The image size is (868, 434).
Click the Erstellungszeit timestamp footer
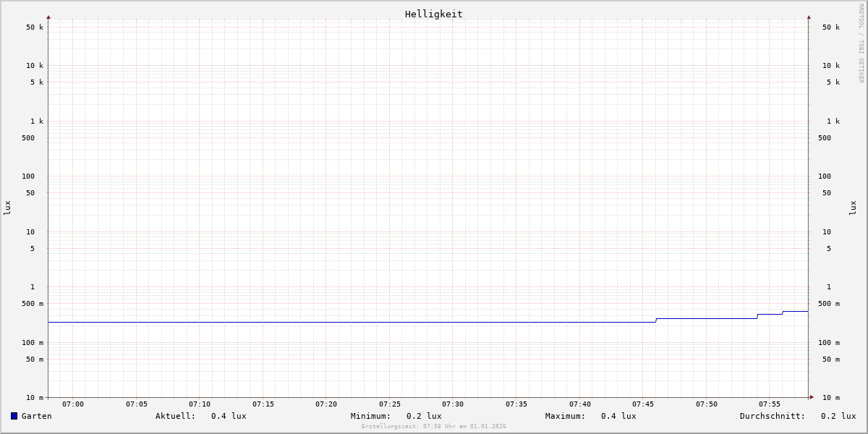point(434,426)
